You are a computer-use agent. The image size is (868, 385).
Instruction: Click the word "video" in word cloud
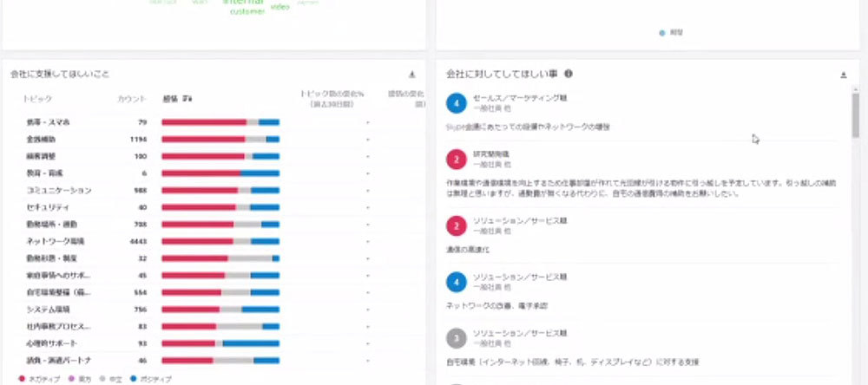(280, 7)
